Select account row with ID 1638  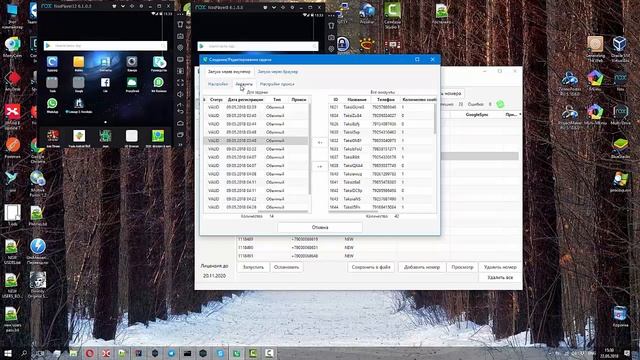coord(381,166)
